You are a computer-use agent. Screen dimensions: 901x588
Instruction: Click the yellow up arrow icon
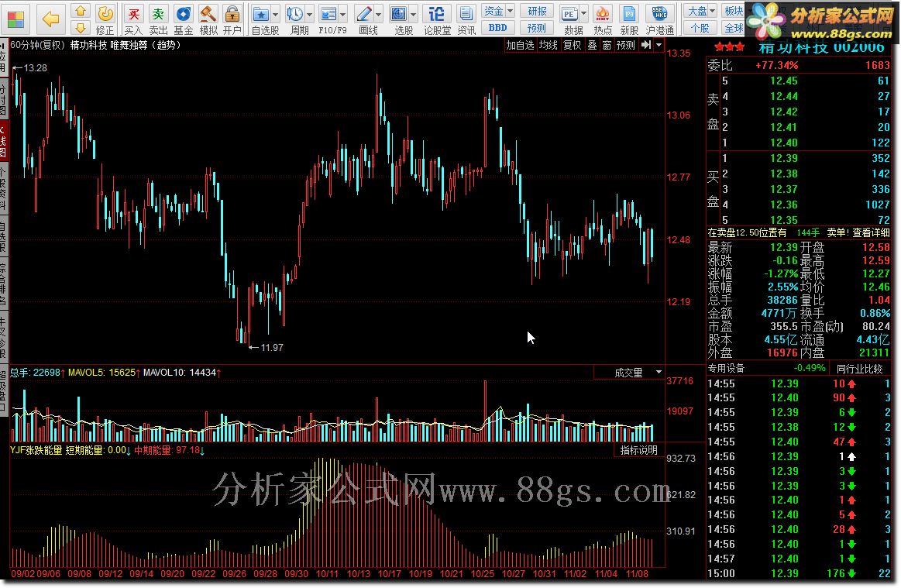(x=81, y=11)
